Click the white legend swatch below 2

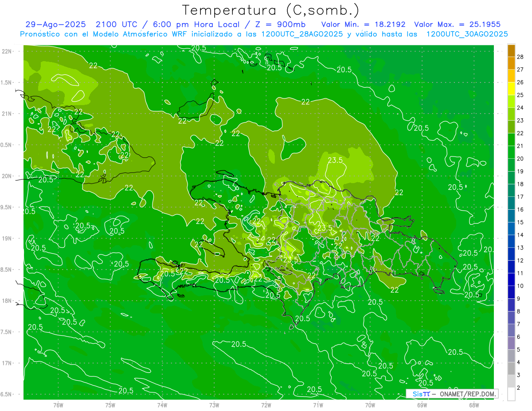click(x=512, y=394)
